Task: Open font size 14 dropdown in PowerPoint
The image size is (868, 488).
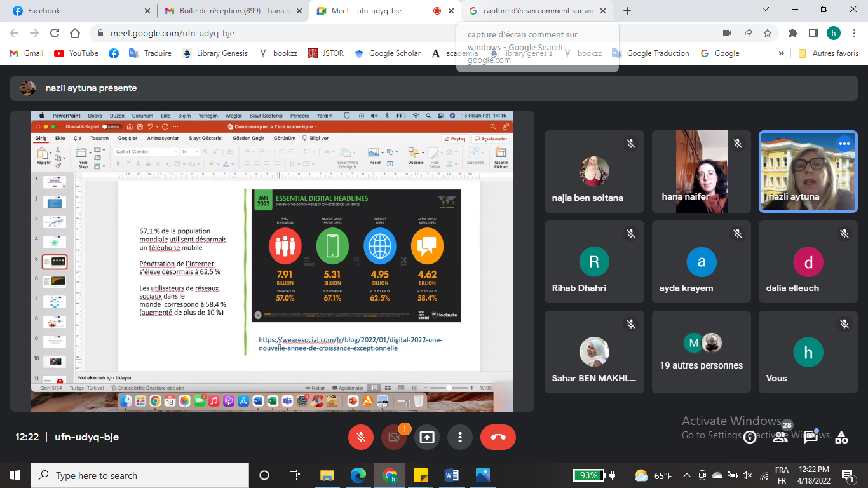Action: coord(190,152)
